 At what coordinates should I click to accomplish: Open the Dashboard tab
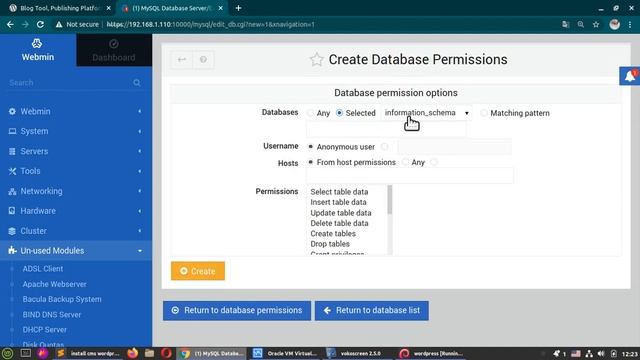click(113, 50)
